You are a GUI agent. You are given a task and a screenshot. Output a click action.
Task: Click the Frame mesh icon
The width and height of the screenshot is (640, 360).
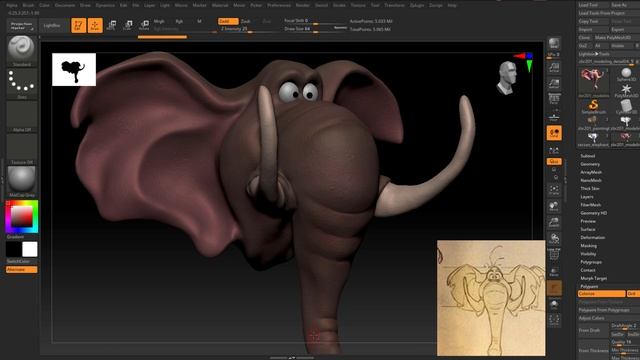(x=554, y=189)
